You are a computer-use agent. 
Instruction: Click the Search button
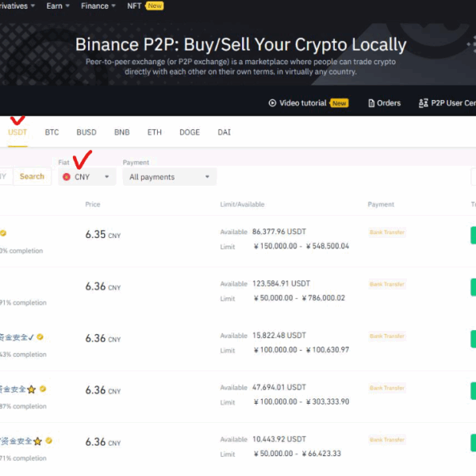point(32,176)
